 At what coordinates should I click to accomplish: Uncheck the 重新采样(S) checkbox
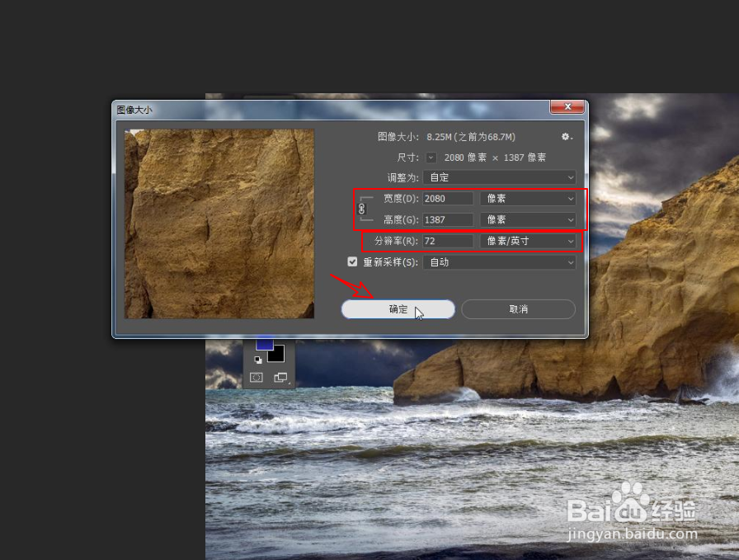pos(352,261)
